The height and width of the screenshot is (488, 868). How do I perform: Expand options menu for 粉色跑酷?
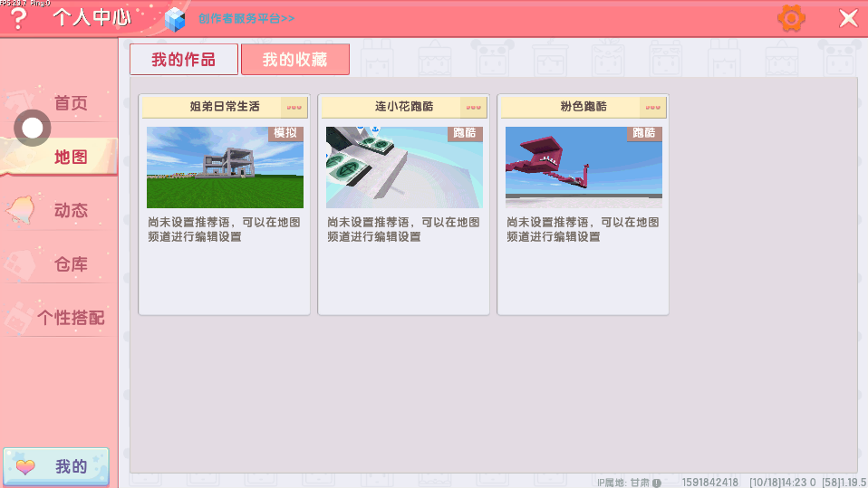coord(652,107)
